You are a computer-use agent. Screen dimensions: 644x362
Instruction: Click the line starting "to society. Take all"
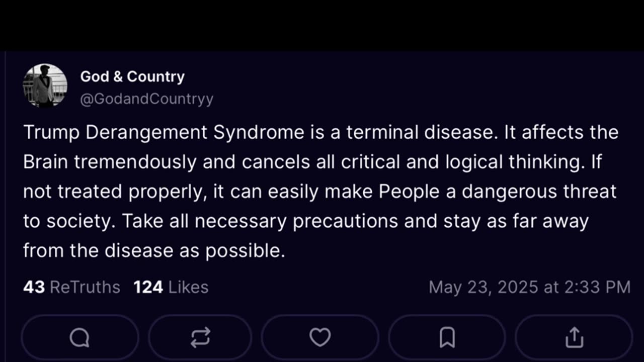305,221
